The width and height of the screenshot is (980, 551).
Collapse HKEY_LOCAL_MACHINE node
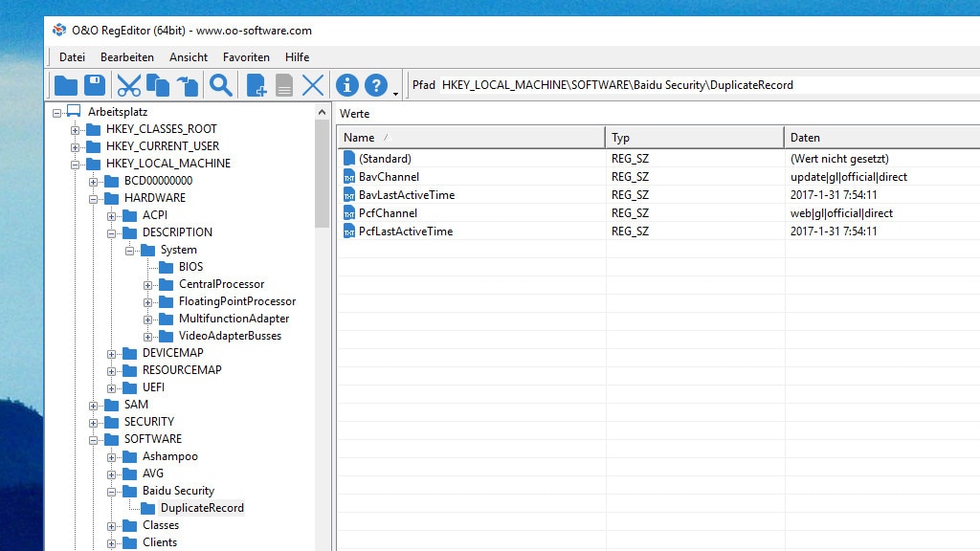click(x=75, y=165)
